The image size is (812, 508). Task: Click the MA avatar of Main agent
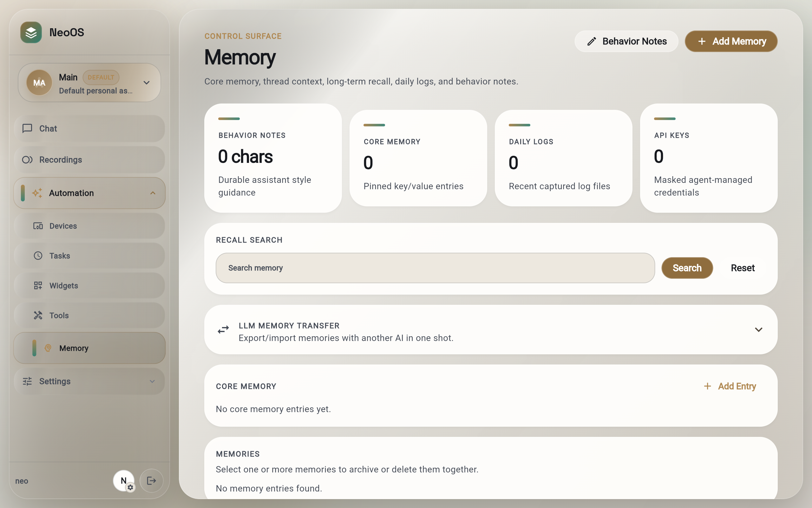pos(39,83)
